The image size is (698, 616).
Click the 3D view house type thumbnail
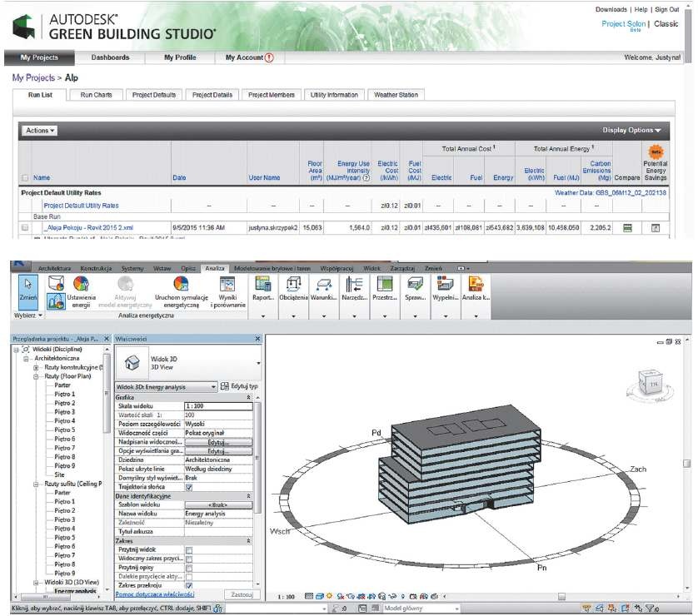pos(132,363)
